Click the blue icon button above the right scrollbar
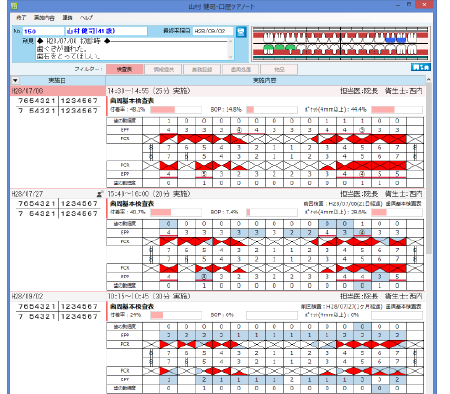The width and height of the screenshot is (450, 394). (421, 67)
